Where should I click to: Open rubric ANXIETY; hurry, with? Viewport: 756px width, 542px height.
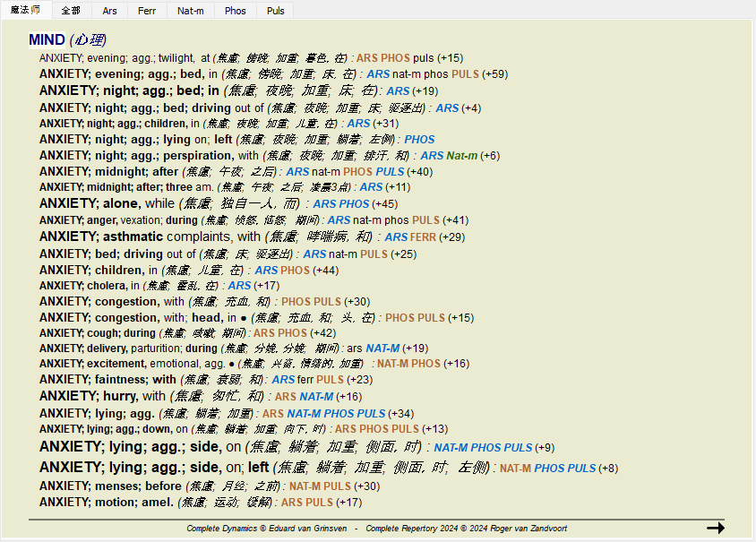click(102, 396)
